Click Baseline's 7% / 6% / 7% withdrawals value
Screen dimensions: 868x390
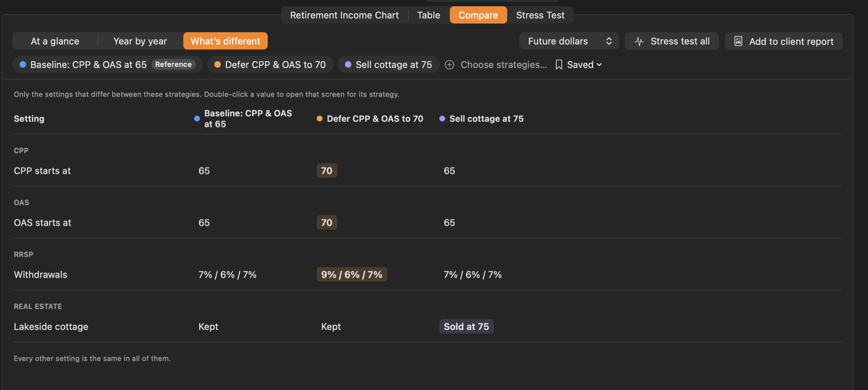227,274
